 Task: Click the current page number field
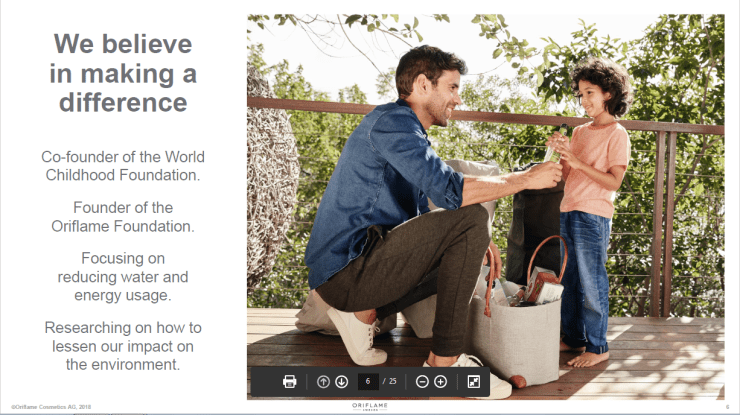pos(368,381)
